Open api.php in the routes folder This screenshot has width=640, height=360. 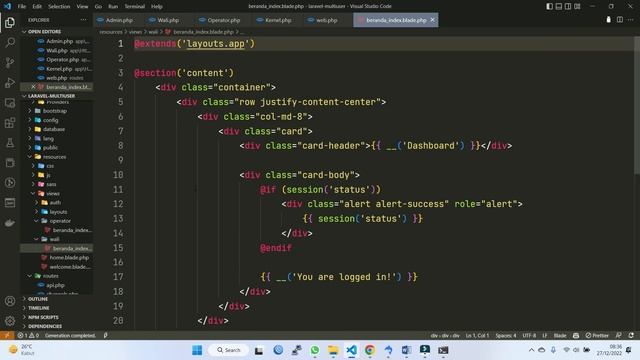(56, 285)
